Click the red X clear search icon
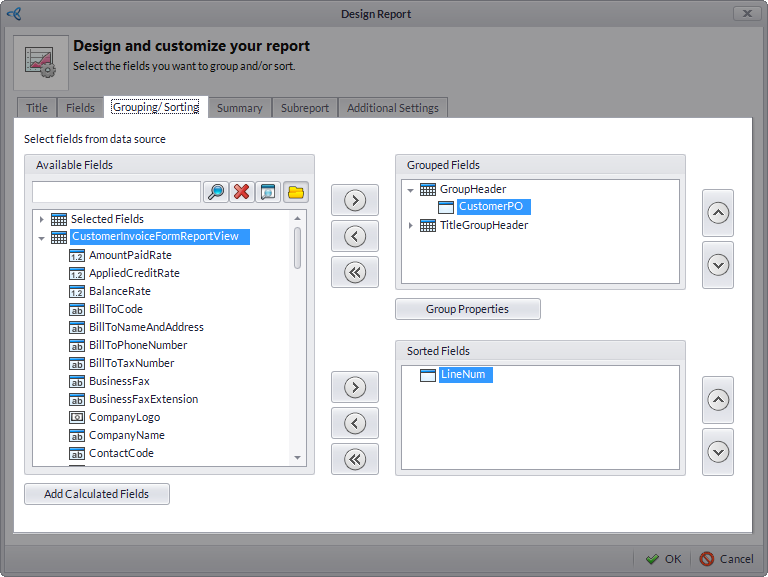Viewport: 768px width, 577px height. (x=241, y=192)
